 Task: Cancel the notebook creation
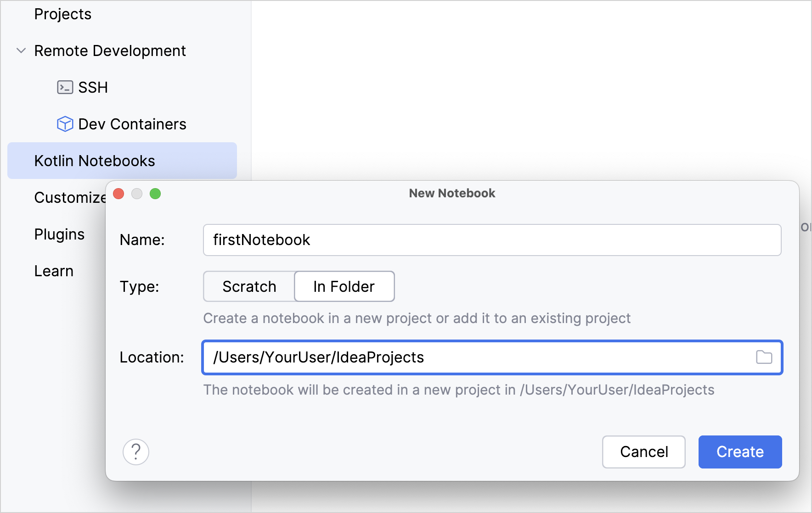[x=643, y=452]
